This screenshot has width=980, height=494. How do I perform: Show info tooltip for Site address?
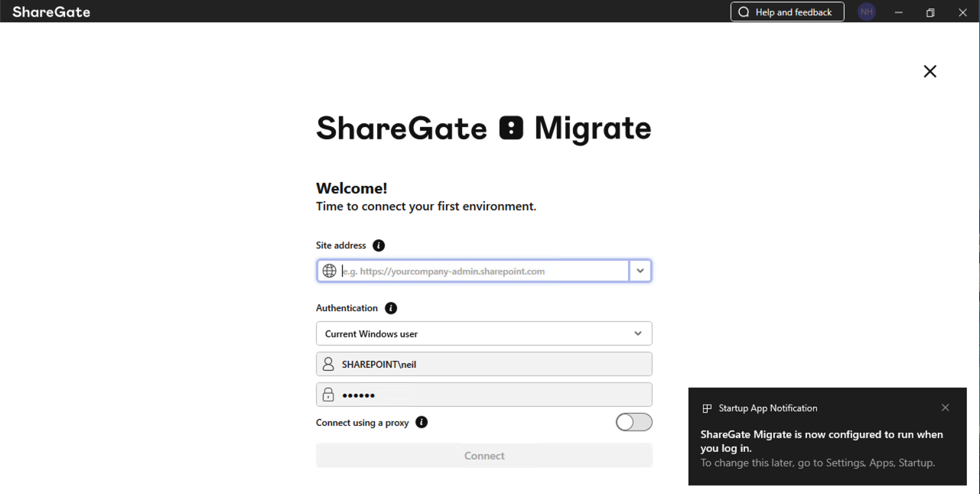point(379,245)
